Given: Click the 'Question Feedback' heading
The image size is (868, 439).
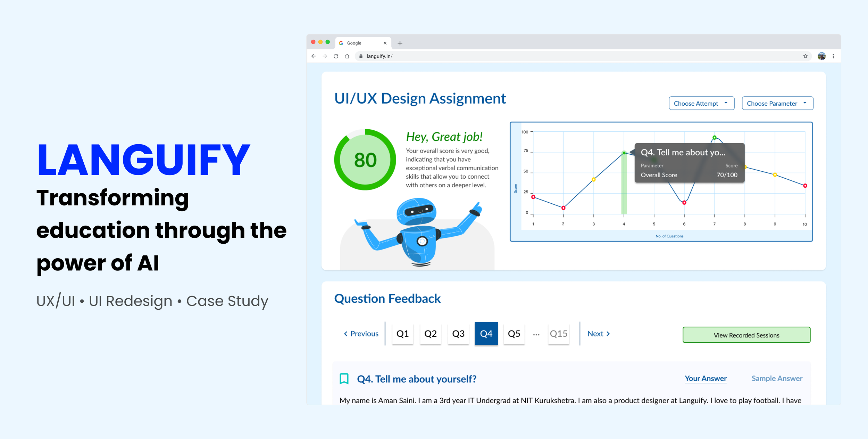Looking at the screenshot, I should [x=387, y=299].
